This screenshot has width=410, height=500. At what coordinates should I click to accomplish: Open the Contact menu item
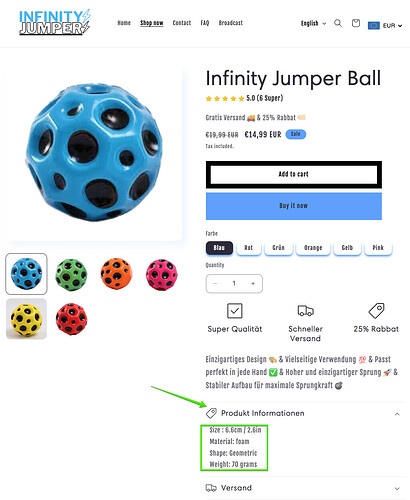[x=182, y=23]
